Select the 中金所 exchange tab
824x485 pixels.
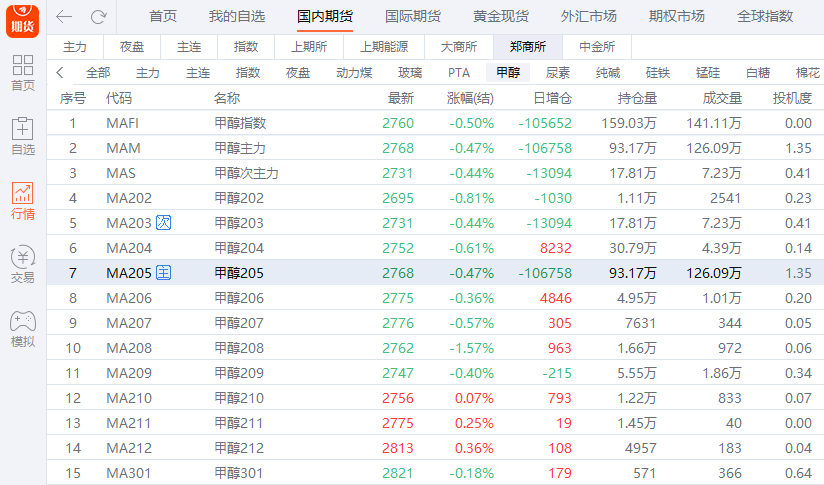click(597, 47)
